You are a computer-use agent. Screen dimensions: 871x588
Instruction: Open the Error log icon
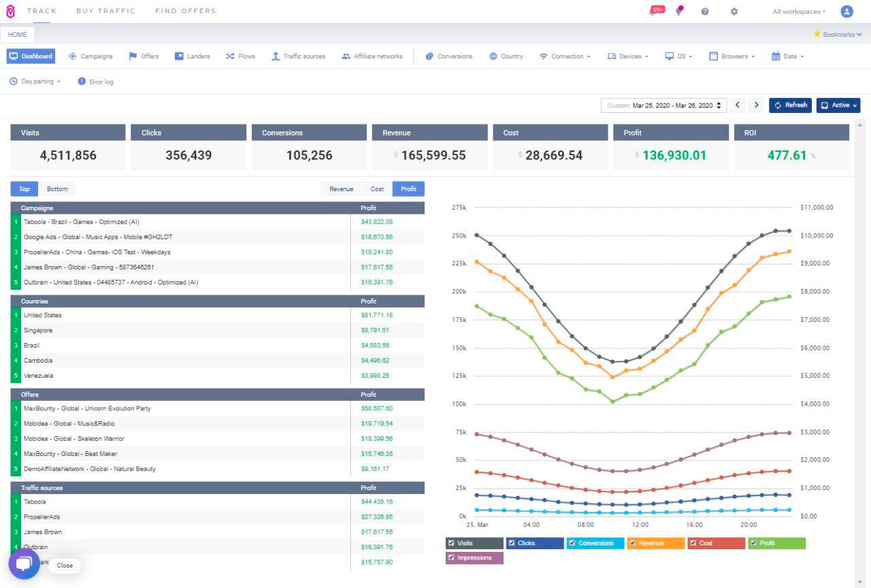point(82,82)
